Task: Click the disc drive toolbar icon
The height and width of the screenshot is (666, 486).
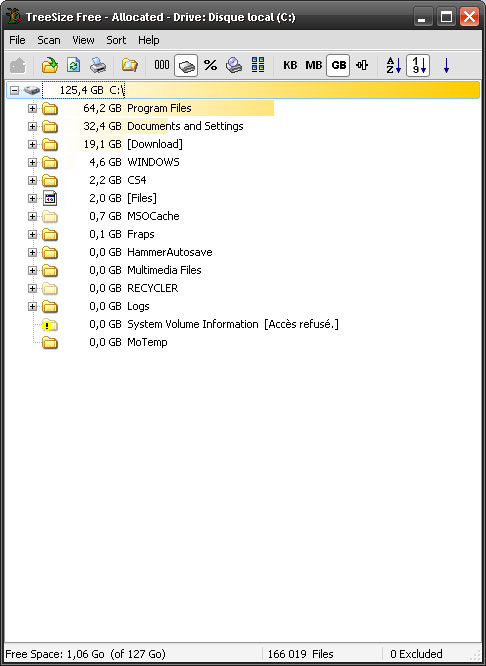Action: click(234, 65)
